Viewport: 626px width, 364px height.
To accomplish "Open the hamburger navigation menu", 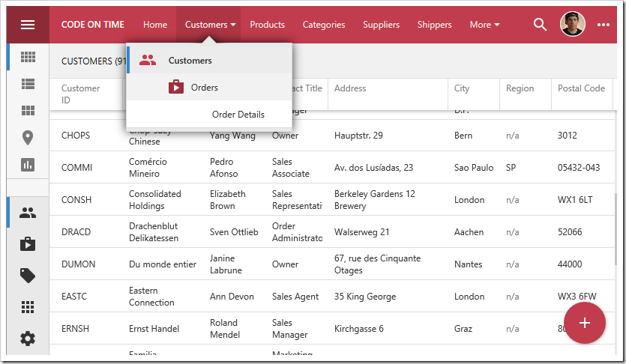I will click(28, 25).
